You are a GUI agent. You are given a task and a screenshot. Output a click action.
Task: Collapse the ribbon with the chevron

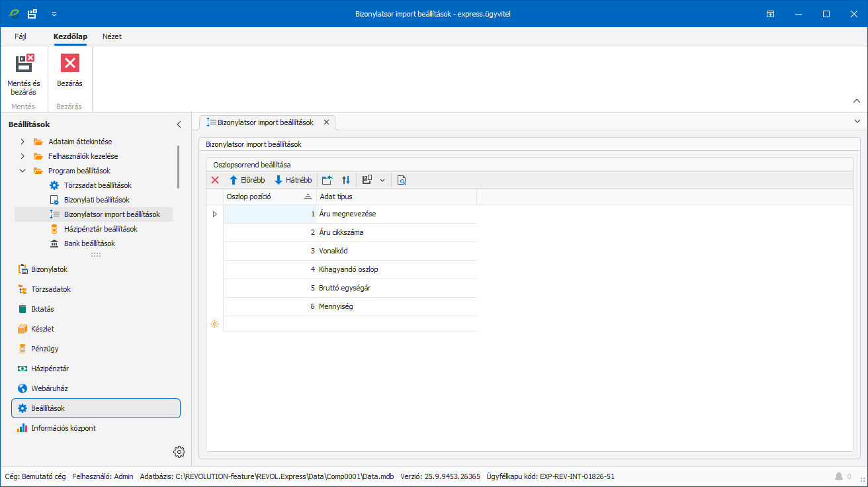pos(857,101)
